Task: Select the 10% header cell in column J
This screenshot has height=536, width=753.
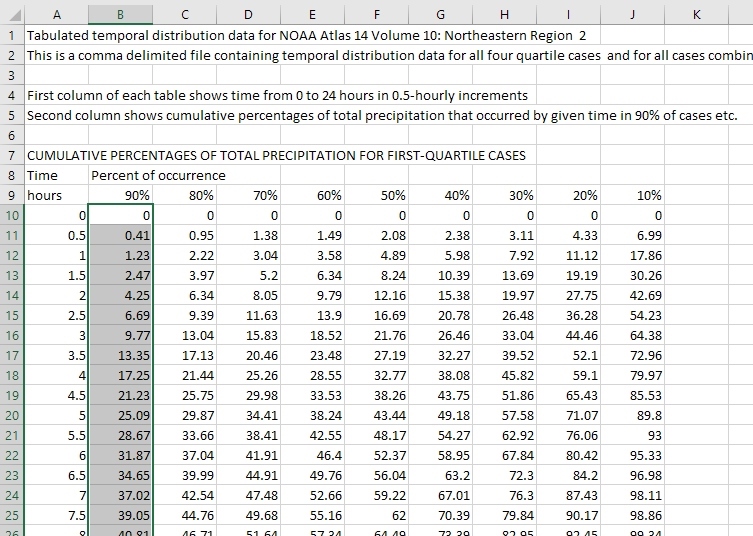Action: click(x=632, y=195)
